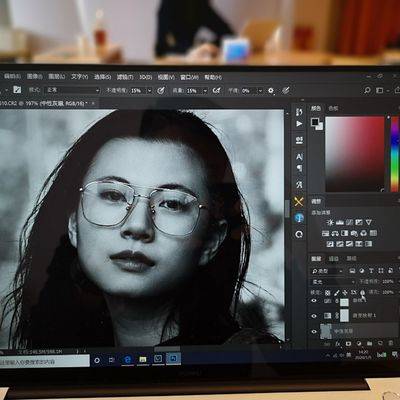Open the 窗口(W) menu
Viewport: 400px width, 400px height.
pyautogui.click(x=189, y=77)
